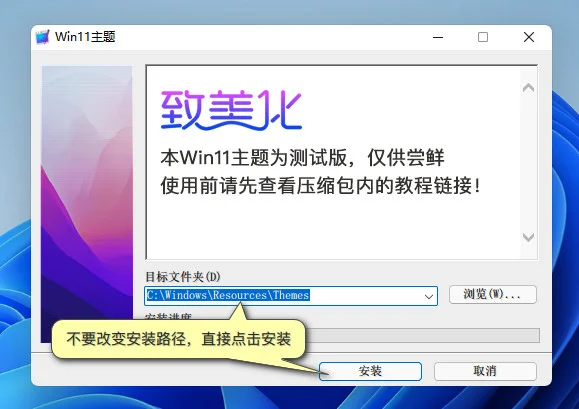Screen dimensions: 579x409
Task: Click the Win11主题 window title text
Action: coord(85,37)
